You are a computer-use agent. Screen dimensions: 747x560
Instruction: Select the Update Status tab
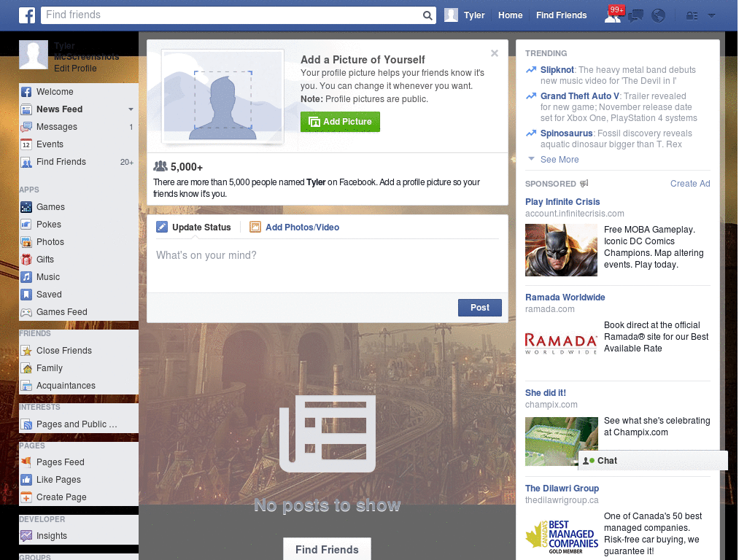point(193,227)
